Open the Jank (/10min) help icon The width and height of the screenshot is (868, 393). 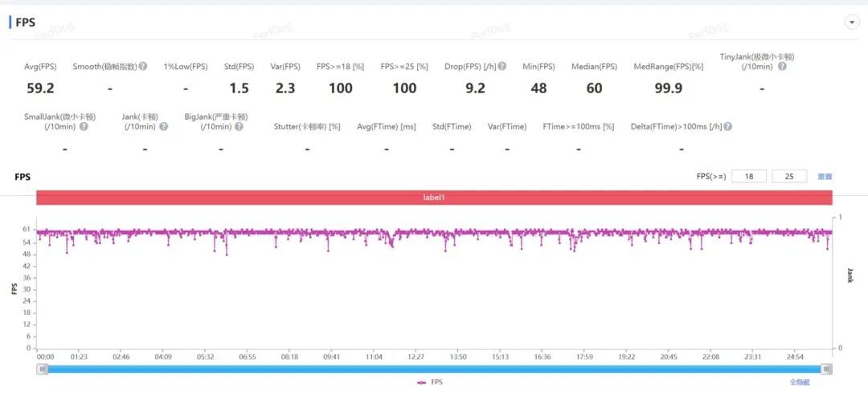coord(163,127)
